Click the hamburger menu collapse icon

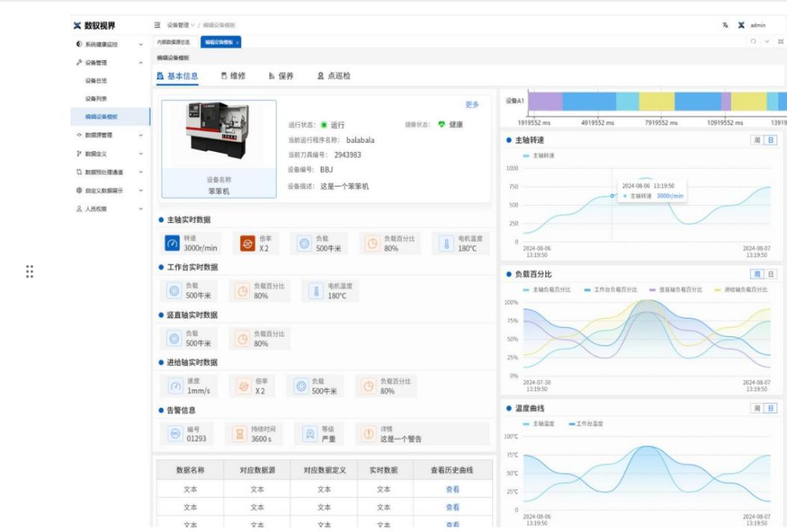[157, 25]
